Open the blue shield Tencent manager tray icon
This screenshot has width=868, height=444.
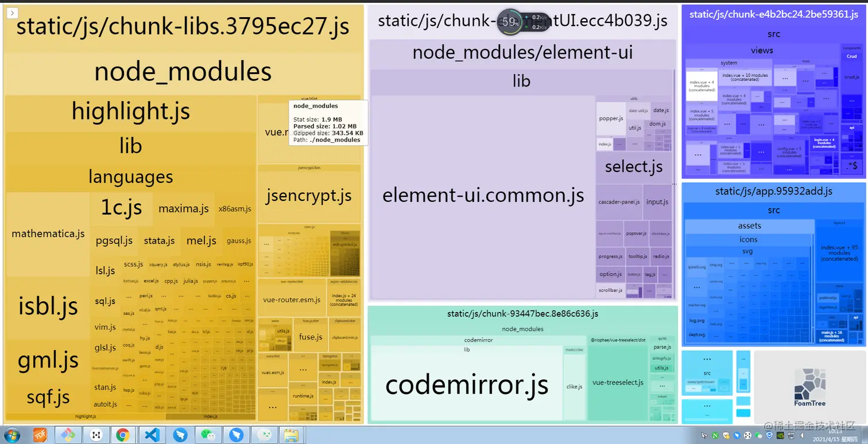[769, 437]
